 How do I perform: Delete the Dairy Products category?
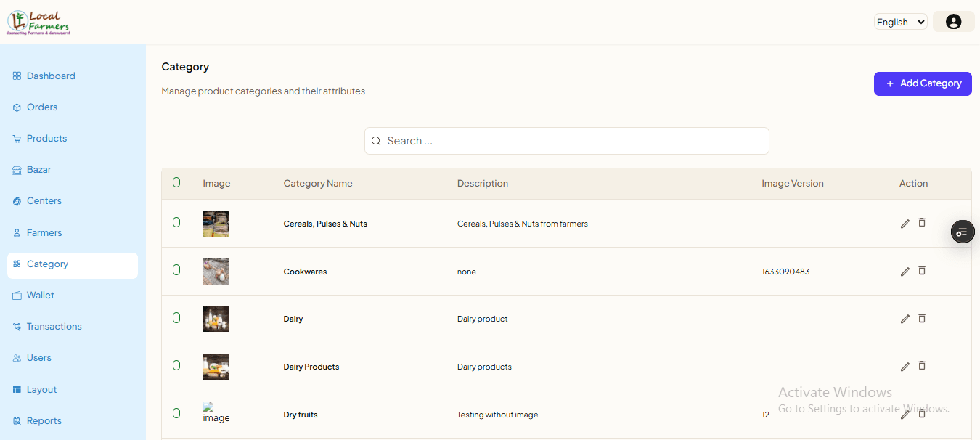[x=922, y=365]
